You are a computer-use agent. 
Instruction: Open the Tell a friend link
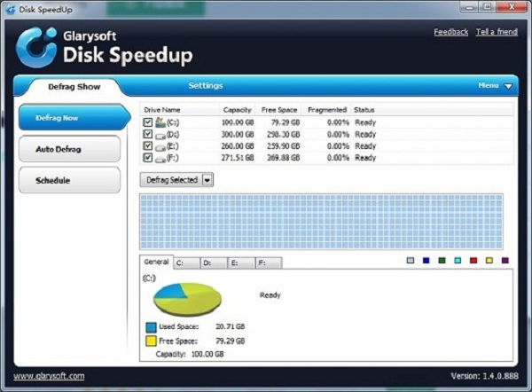coord(497,32)
